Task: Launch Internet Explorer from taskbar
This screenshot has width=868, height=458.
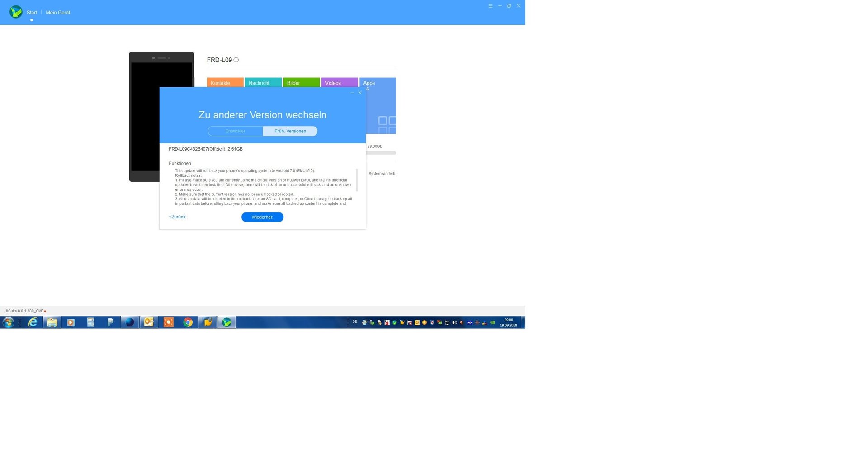Action: (33, 322)
